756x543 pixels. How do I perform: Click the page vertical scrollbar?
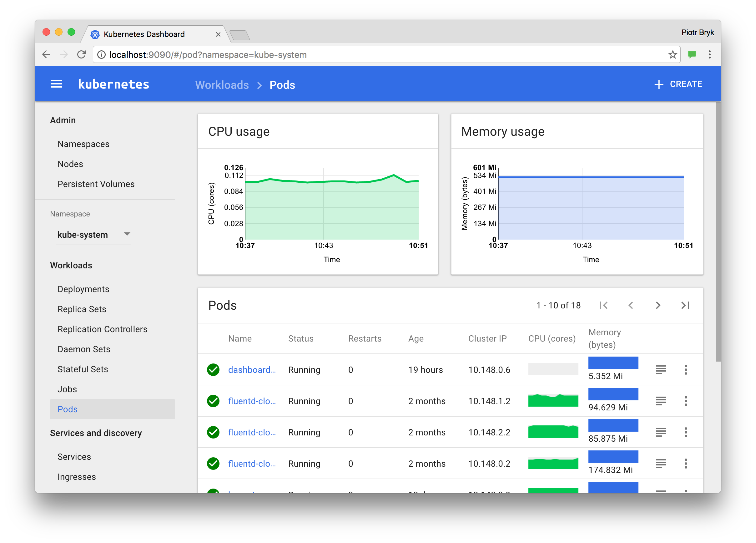718,231
